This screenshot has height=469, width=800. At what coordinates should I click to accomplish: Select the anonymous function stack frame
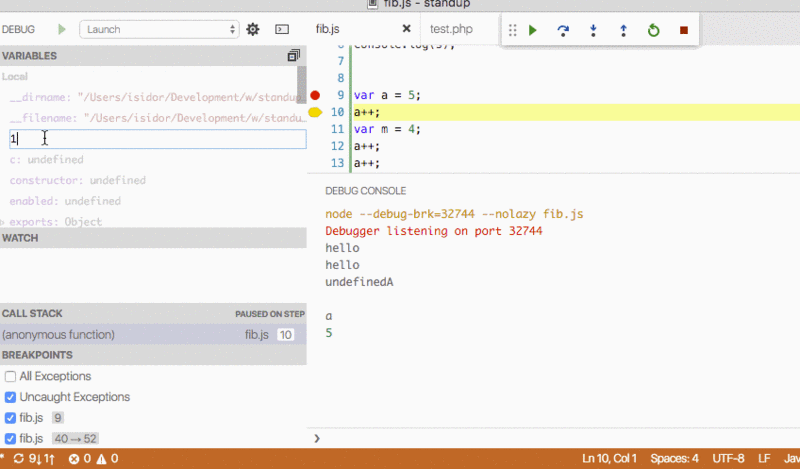(x=153, y=334)
